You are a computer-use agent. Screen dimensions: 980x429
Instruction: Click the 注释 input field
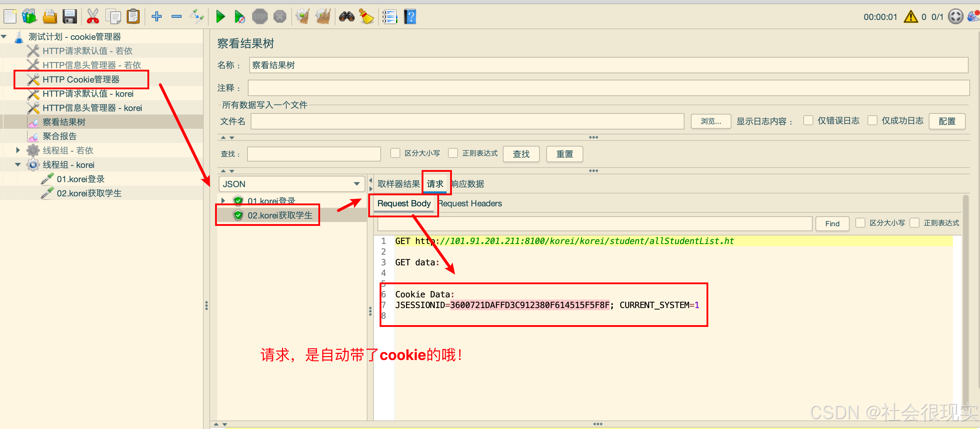[x=608, y=88]
